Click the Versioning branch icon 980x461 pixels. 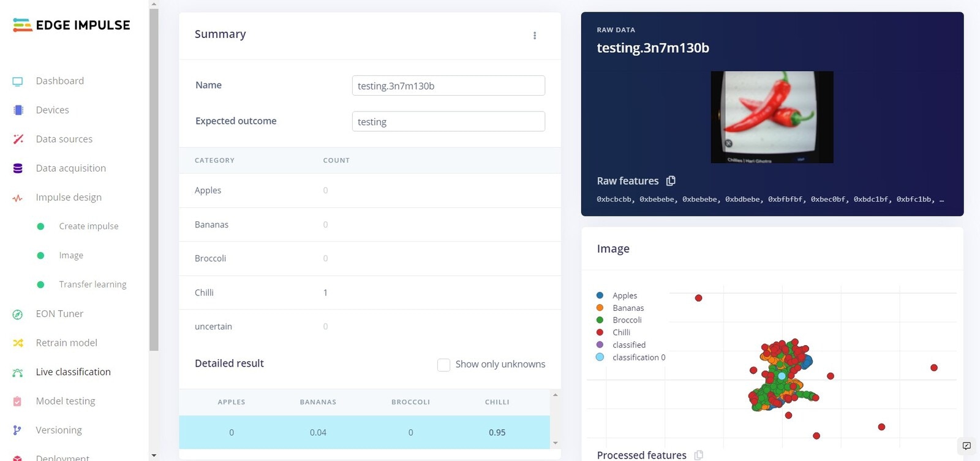pos(18,430)
